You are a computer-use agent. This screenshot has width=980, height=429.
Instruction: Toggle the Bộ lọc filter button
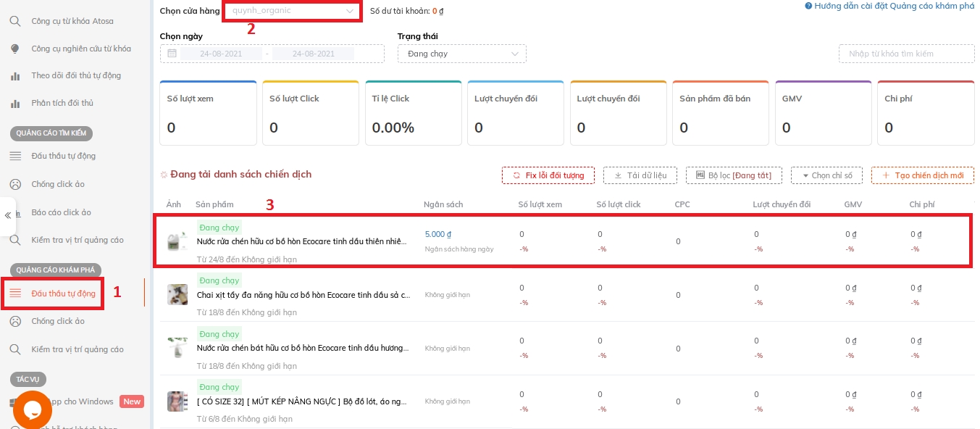click(x=733, y=175)
